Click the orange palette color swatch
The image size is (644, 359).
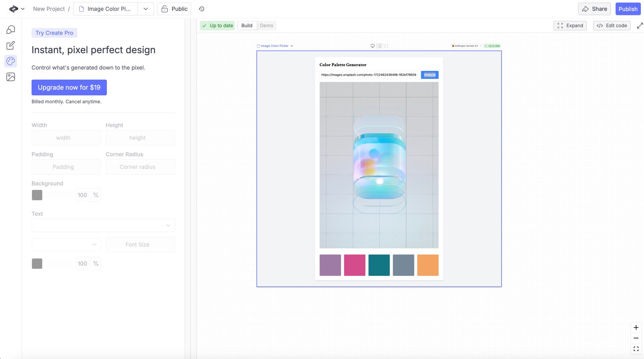pyautogui.click(x=427, y=265)
